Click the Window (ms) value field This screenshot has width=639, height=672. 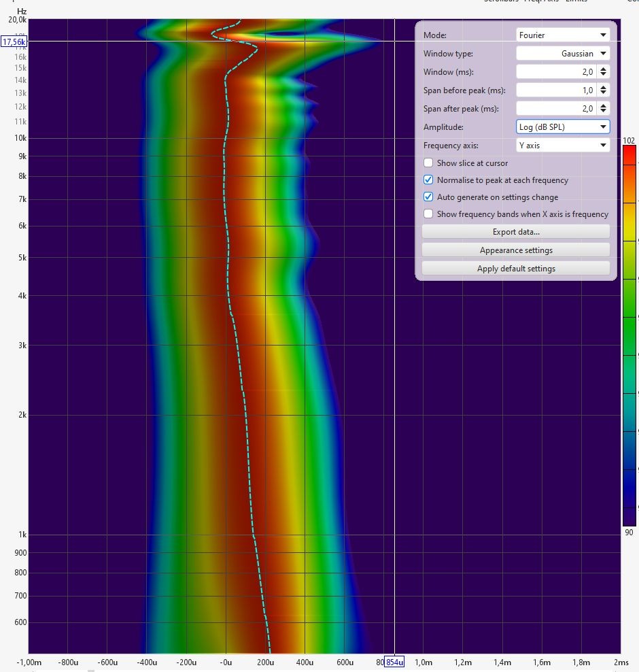[x=556, y=72]
